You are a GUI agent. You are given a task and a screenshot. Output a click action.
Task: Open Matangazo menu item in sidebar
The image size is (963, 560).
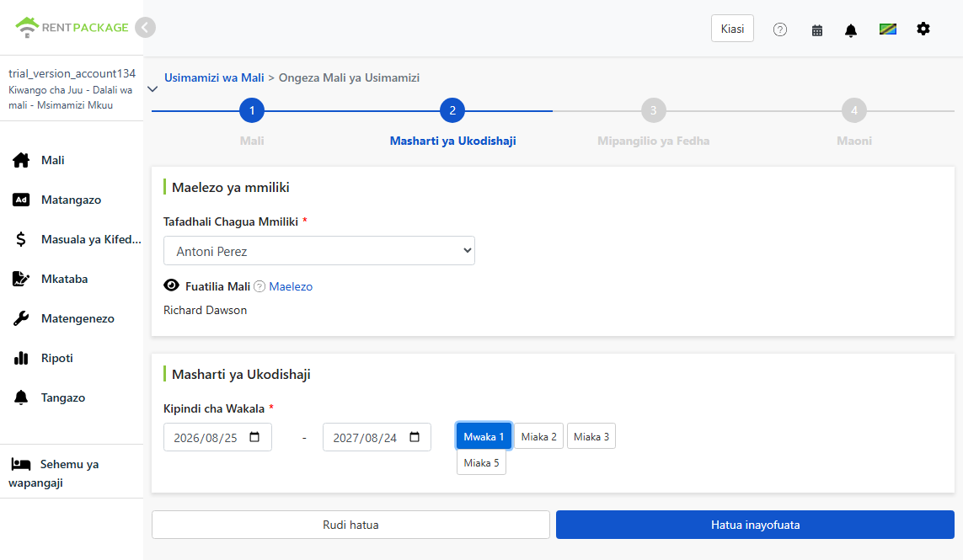[72, 200]
